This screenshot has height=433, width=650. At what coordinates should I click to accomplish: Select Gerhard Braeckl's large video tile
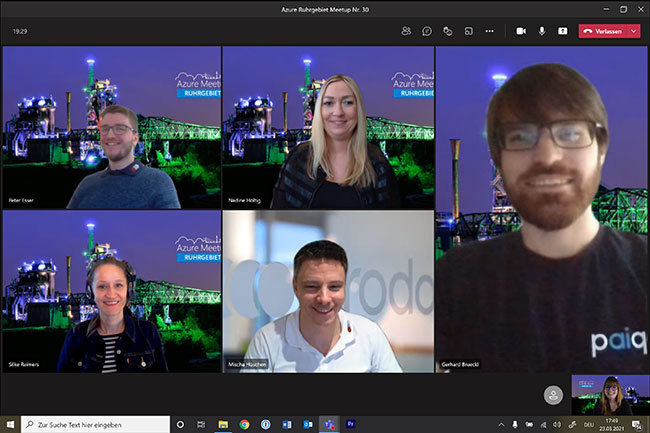tap(541, 209)
